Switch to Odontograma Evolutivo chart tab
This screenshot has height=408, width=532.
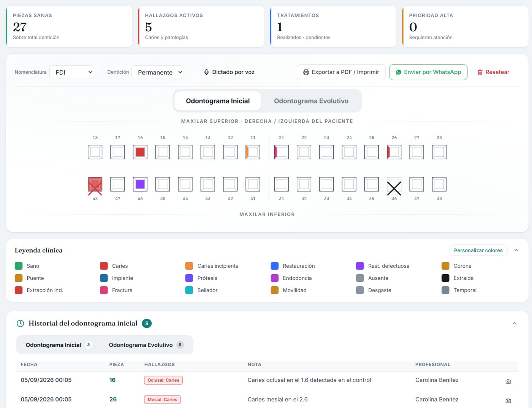point(311,101)
